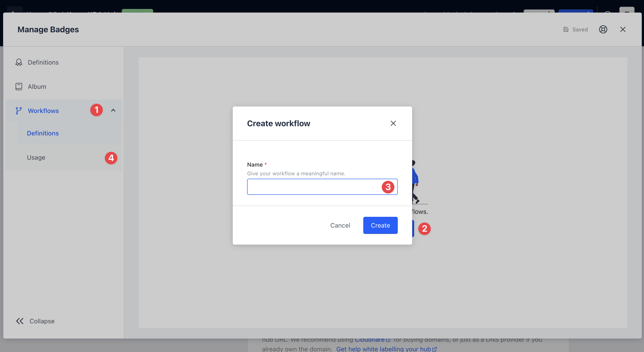The height and width of the screenshot is (352, 644).
Task: Collapse the Workflows section chevron
Action: pyautogui.click(x=113, y=110)
